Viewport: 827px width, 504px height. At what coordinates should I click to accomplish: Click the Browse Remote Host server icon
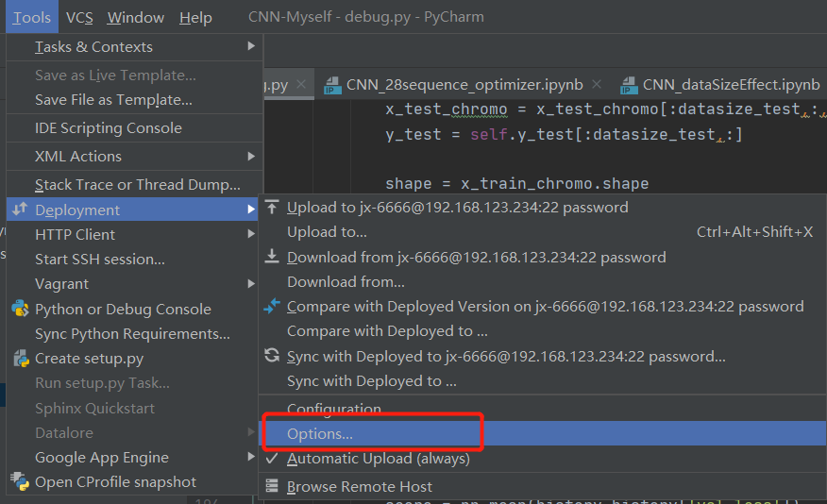(272, 485)
